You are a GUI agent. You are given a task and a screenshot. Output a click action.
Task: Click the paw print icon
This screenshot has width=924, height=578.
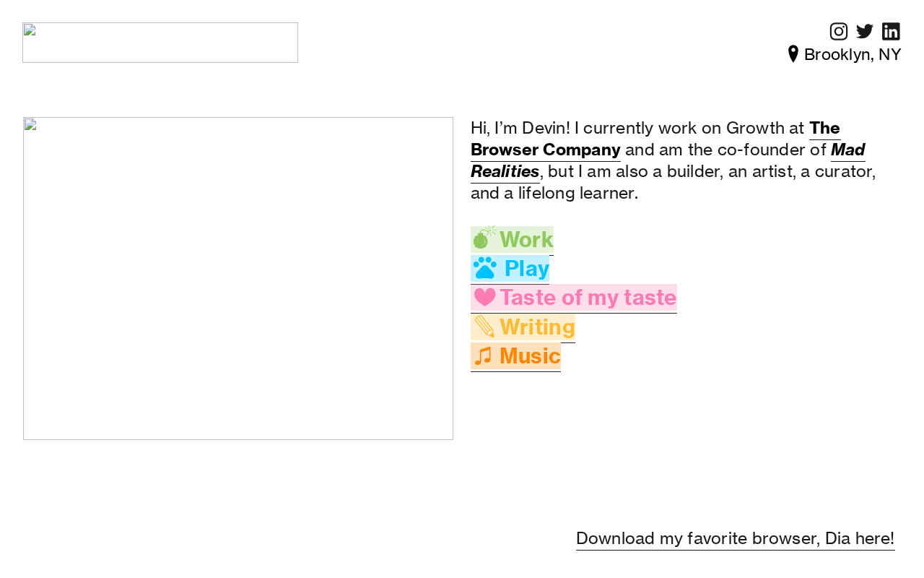(x=485, y=268)
